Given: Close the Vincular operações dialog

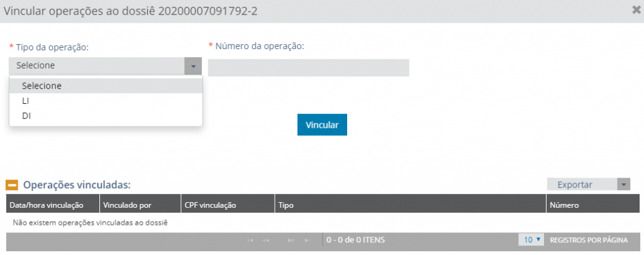Looking at the screenshot, I should coord(636,10).
